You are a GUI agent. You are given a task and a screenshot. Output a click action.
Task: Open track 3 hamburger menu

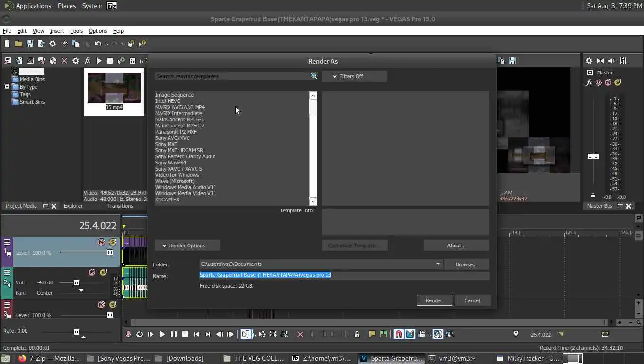(x=7, y=305)
